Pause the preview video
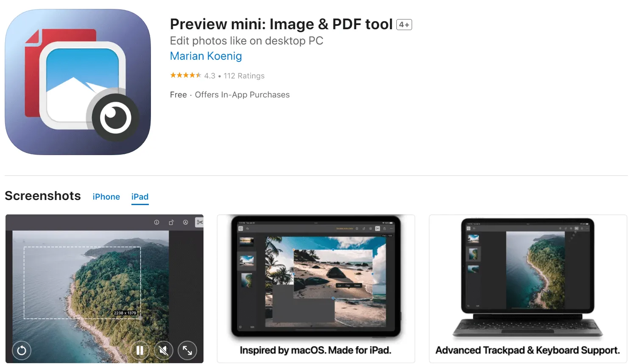The width and height of the screenshot is (630, 364). [140, 350]
